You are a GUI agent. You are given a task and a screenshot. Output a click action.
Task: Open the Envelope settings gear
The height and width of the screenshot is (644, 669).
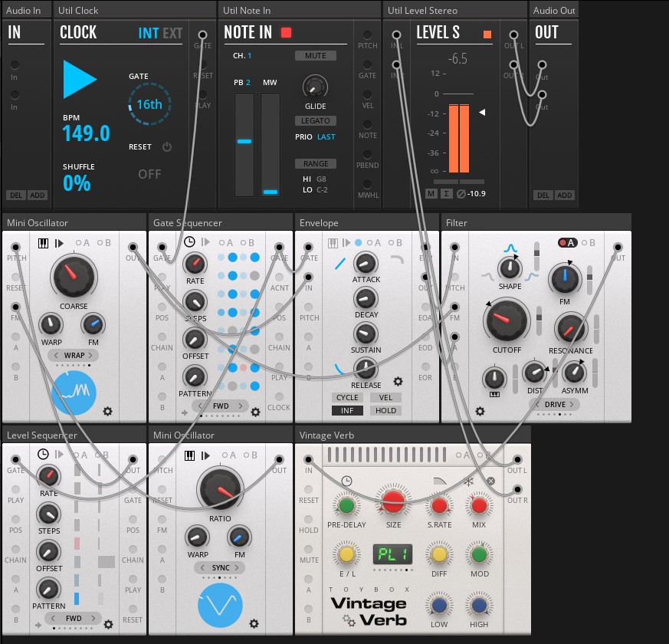[x=398, y=381]
